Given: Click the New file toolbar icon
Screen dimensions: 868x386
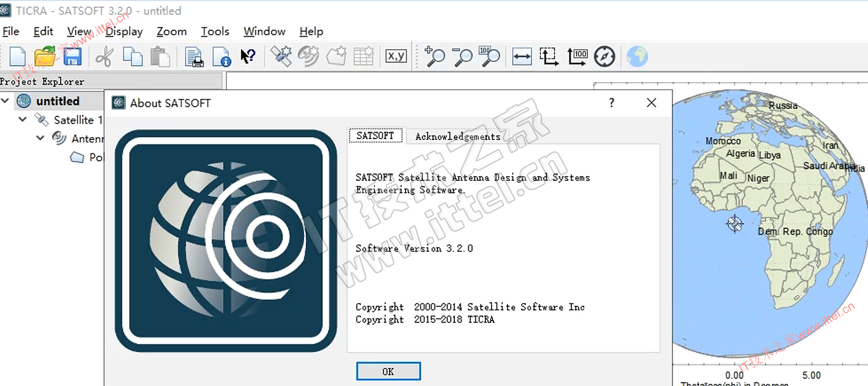Looking at the screenshot, I should coord(18,56).
